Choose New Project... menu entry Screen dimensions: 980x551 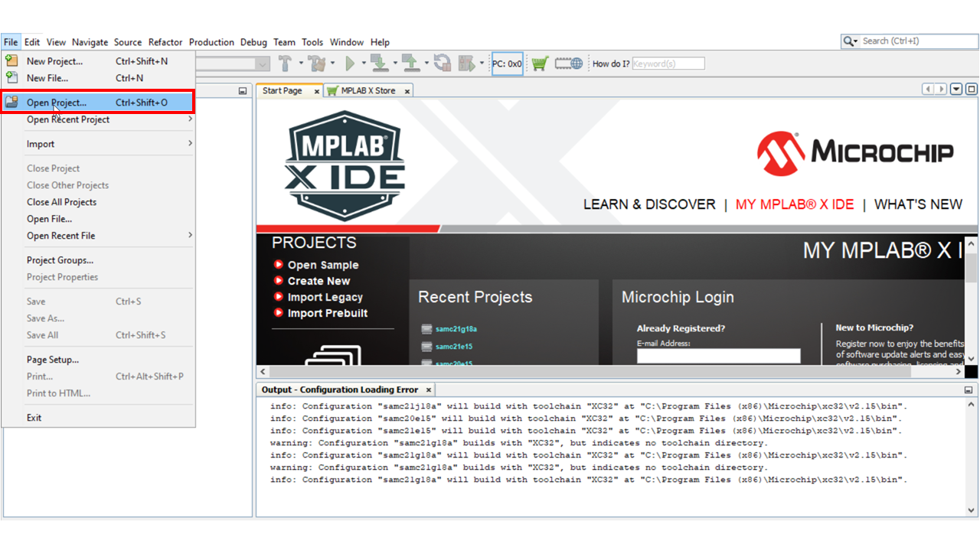click(x=54, y=61)
